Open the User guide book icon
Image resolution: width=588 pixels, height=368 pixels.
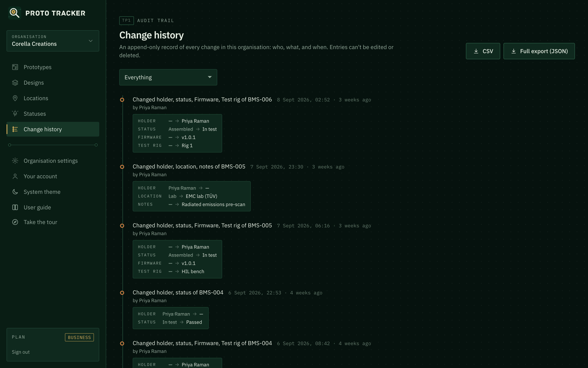(15, 207)
